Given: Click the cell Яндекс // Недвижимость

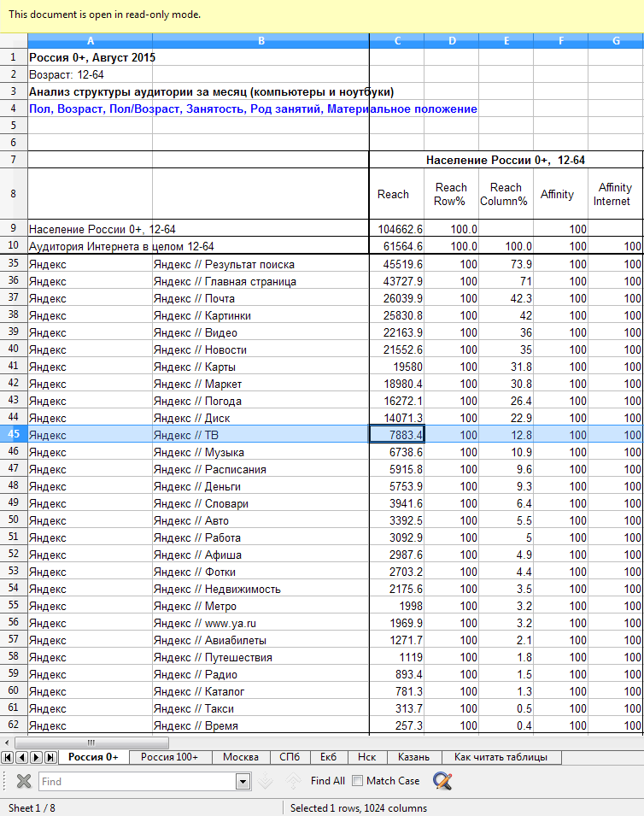Looking at the screenshot, I should [x=261, y=589].
